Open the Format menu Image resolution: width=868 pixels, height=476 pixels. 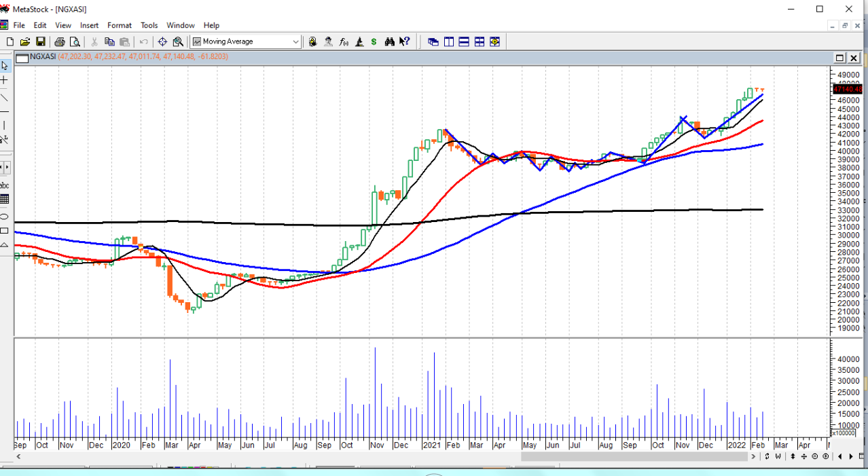[x=120, y=25]
